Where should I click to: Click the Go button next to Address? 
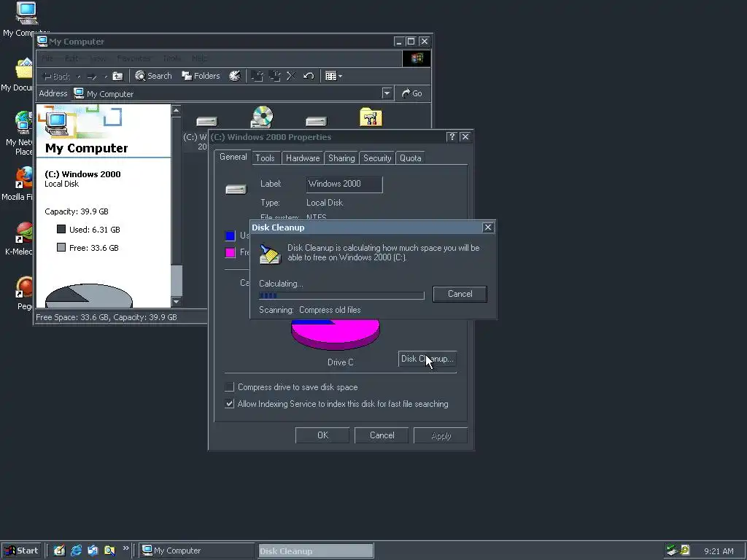coord(412,93)
